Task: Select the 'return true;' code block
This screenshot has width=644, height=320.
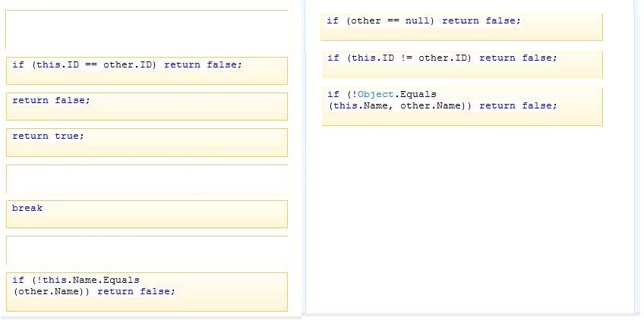Action: (147, 143)
